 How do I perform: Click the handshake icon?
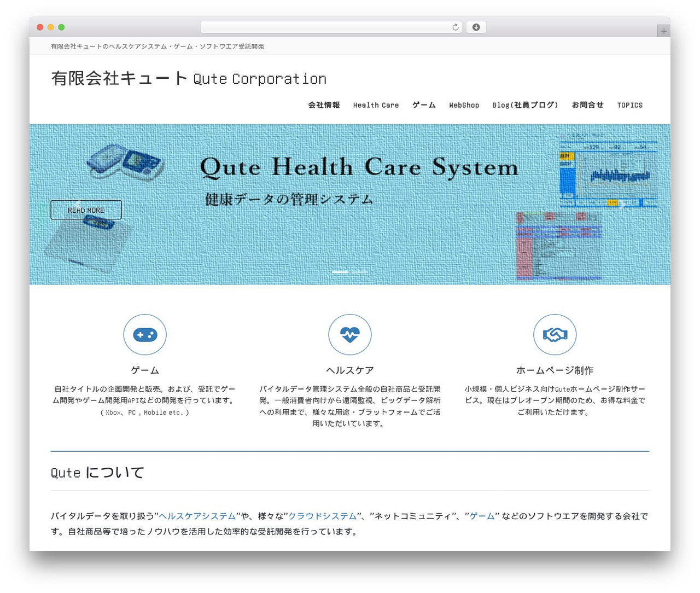tap(555, 335)
